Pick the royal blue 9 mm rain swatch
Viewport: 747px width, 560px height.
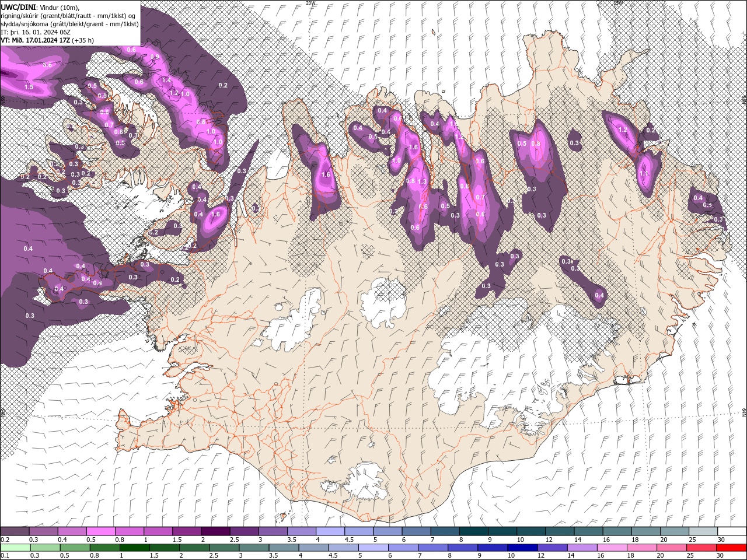pos(492,548)
